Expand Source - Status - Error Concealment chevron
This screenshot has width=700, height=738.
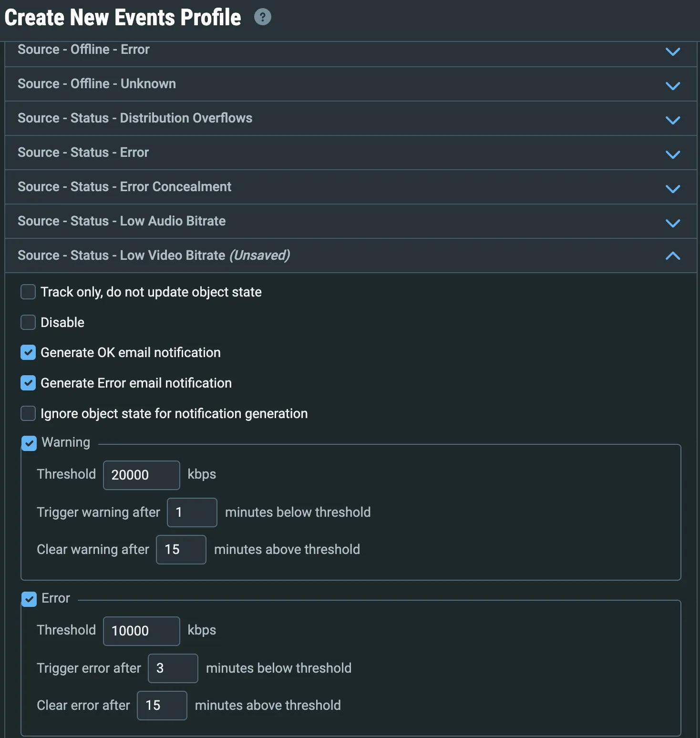(x=672, y=189)
